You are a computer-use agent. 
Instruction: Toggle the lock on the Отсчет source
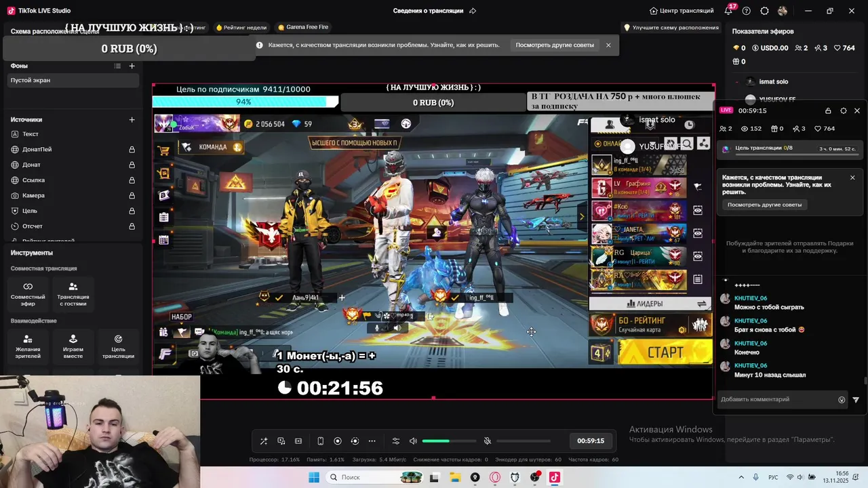click(132, 226)
